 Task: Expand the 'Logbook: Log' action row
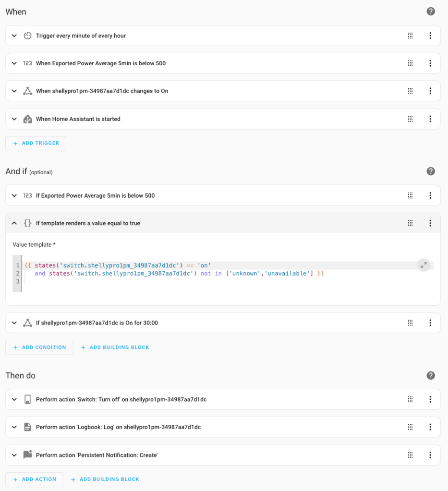click(x=14, y=427)
